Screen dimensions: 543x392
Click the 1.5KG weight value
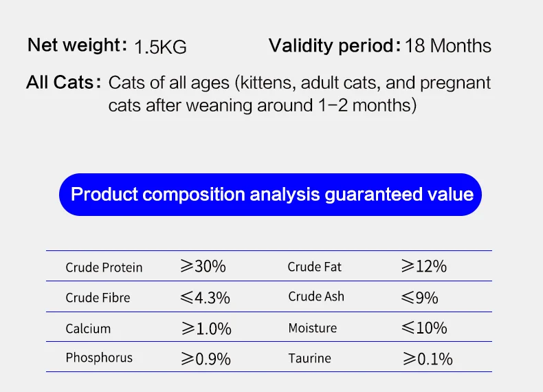click(160, 47)
